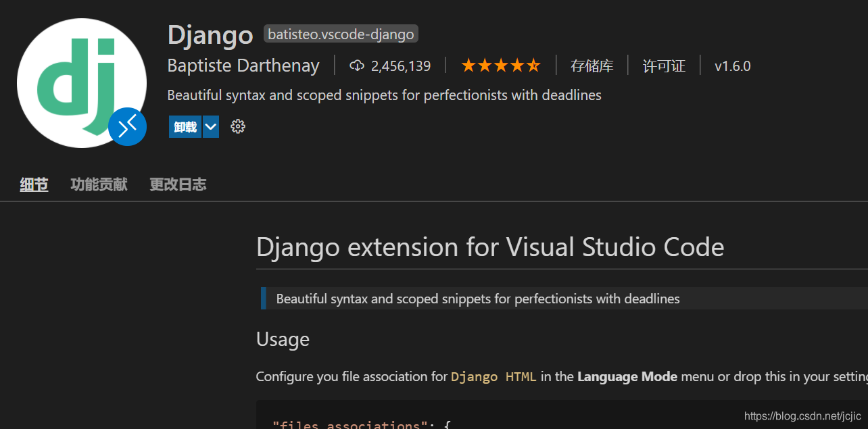Switch to the 功能贡献 tab
This screenshot has height=429, width=868.
pyautogui.click(x=99, y=184)
